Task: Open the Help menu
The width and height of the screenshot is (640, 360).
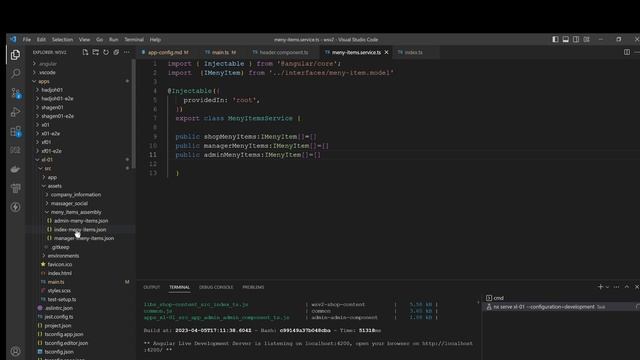Action: click(x=155, y=40)
